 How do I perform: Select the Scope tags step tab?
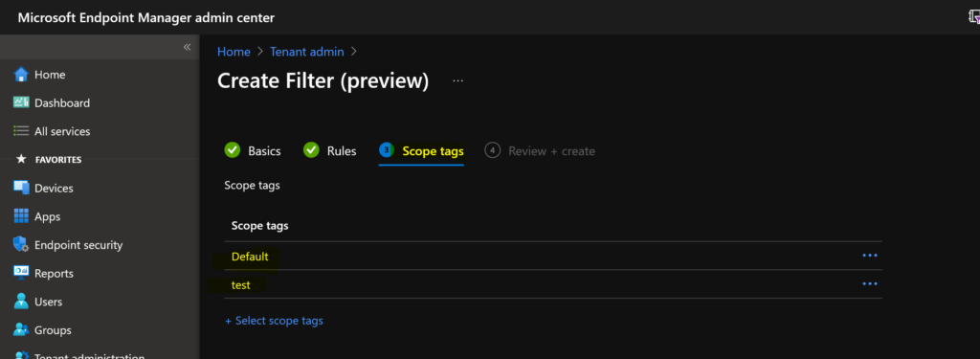point(421,150)
